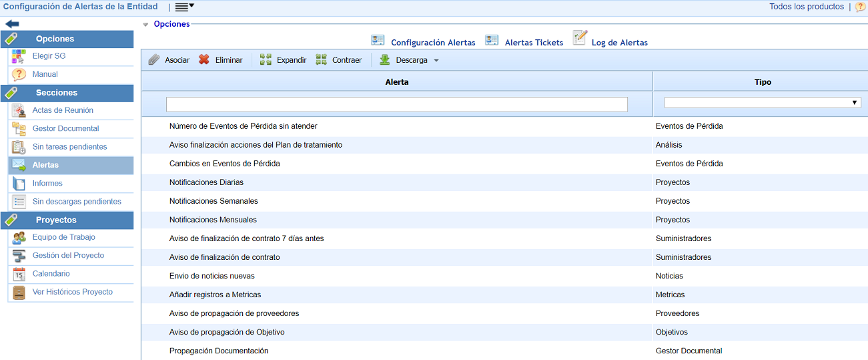Collapse the Opciones section triangle
The image size is (868, 360).
(x=145, y=25)
